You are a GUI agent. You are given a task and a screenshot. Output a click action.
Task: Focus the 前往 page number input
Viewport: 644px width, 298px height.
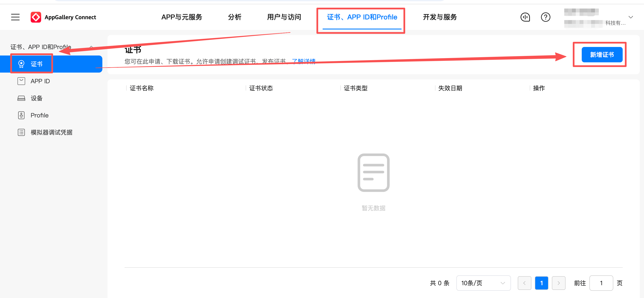(x=601, y=283)
